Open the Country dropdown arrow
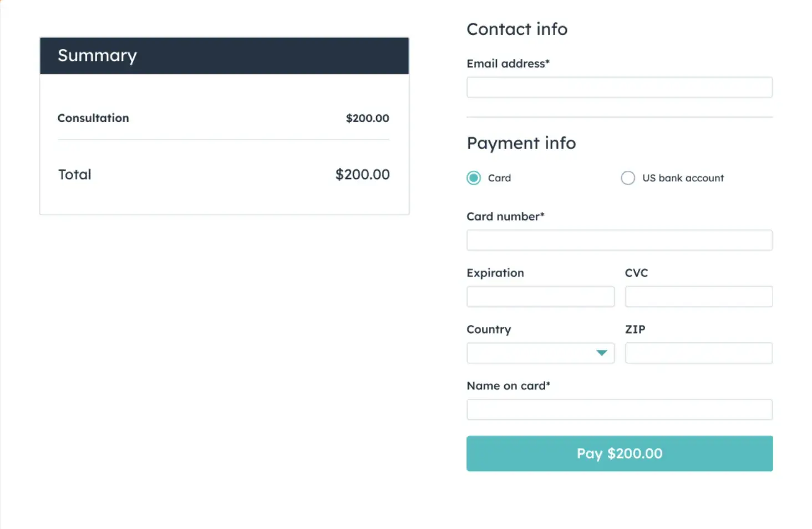This screenshot has height=529, width=812. 601,353
